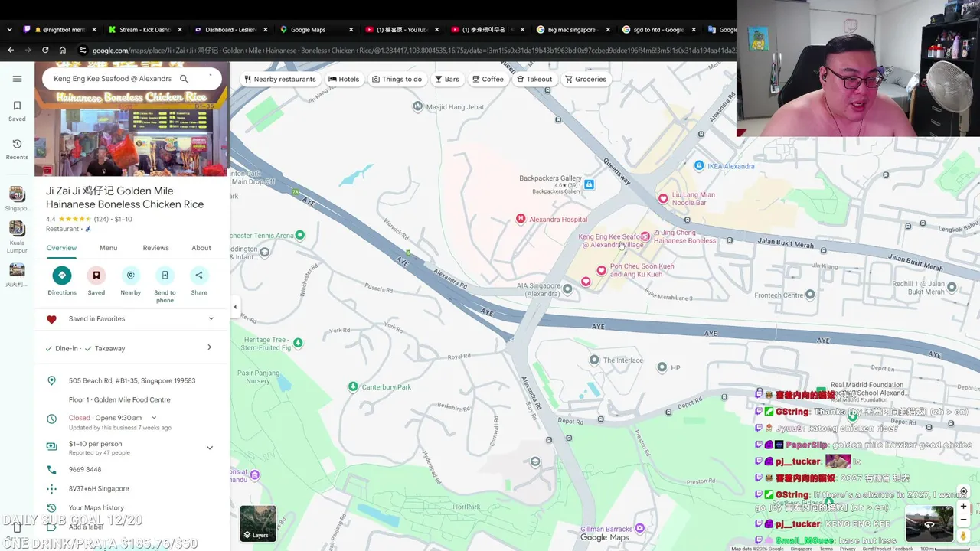The height and width of the screenshot is (551, 980).
Task: Switch to the Overview tab
Action: pyautogui.click(x=61, y=248)
